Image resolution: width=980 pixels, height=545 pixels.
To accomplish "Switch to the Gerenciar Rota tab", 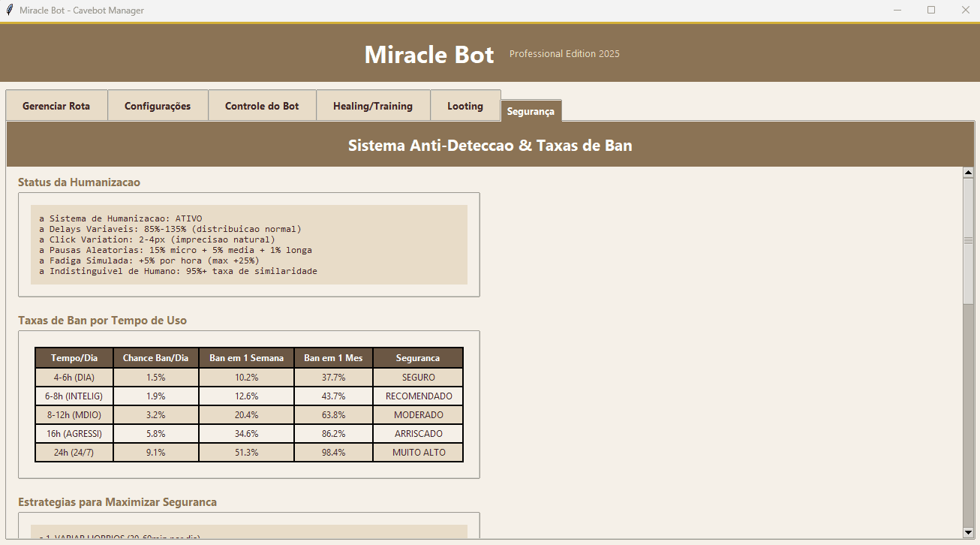I will click(x=56, y=105).
